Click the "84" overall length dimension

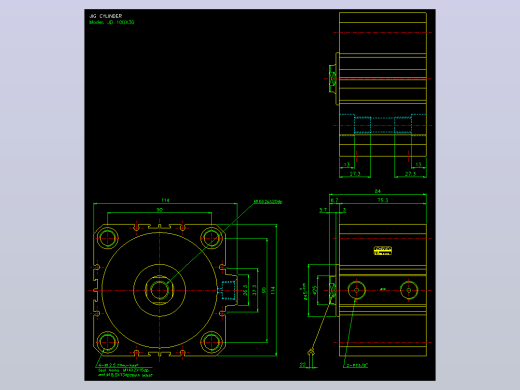(x=377, y=191)
